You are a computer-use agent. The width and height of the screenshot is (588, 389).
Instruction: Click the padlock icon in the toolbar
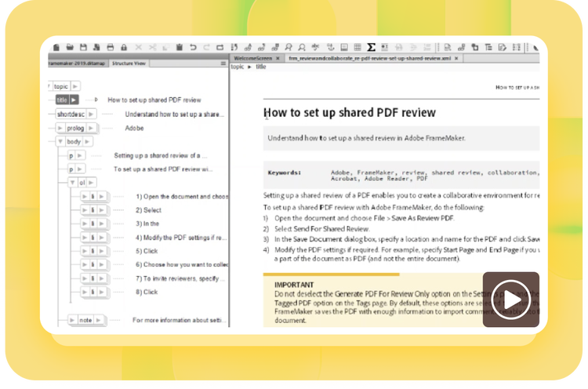coord(124,47)
